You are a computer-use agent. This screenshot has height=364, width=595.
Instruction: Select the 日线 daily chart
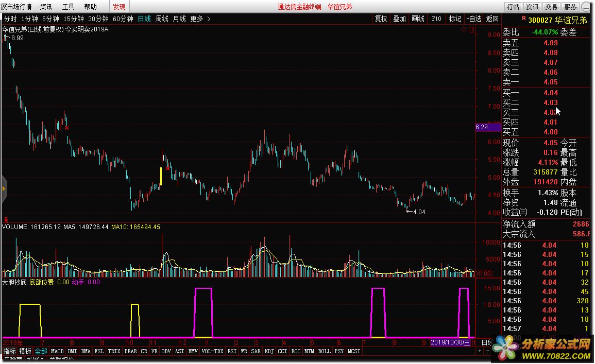pyautogui.click(x=144, y=19)
